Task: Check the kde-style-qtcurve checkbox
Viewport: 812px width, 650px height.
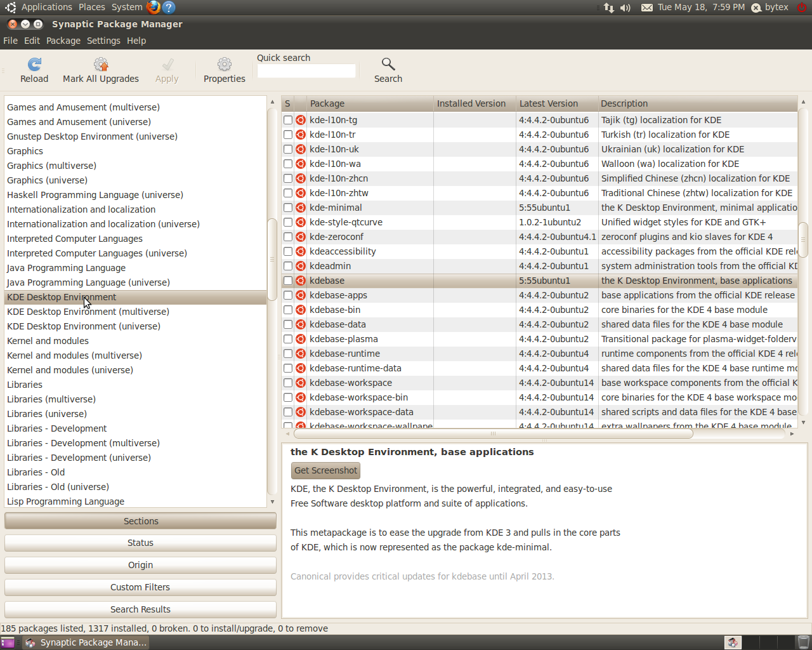Action: point(288,222)
